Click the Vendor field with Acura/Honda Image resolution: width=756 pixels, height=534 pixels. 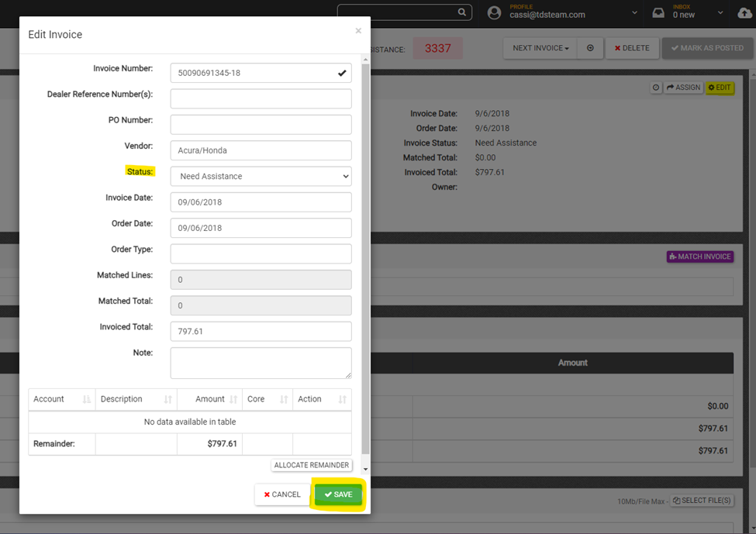[x=261, y=150]
